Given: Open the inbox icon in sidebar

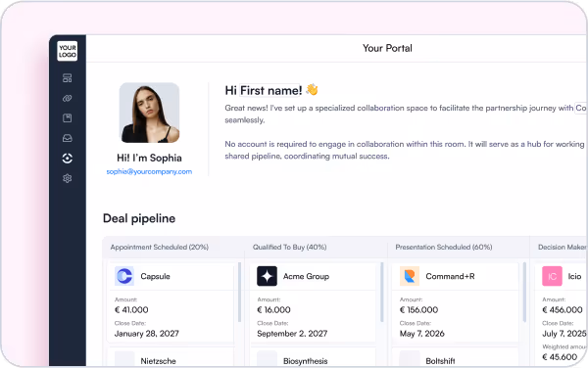Looking at the screenshot, I should [x=67, y=138].
